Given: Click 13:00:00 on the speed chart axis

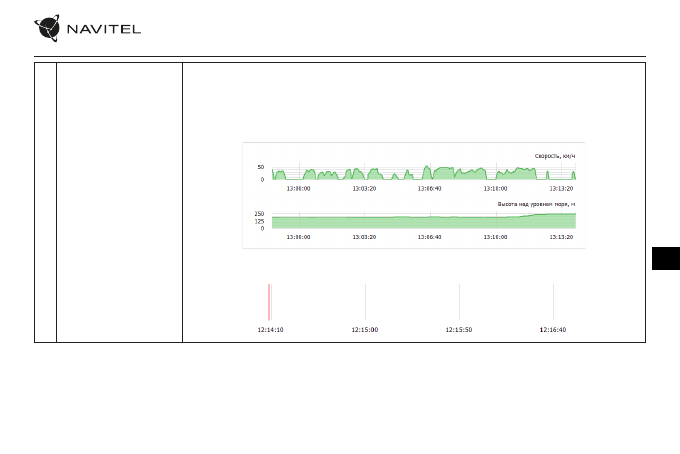Looking at the screenshot, I should [x=298, y=187].
